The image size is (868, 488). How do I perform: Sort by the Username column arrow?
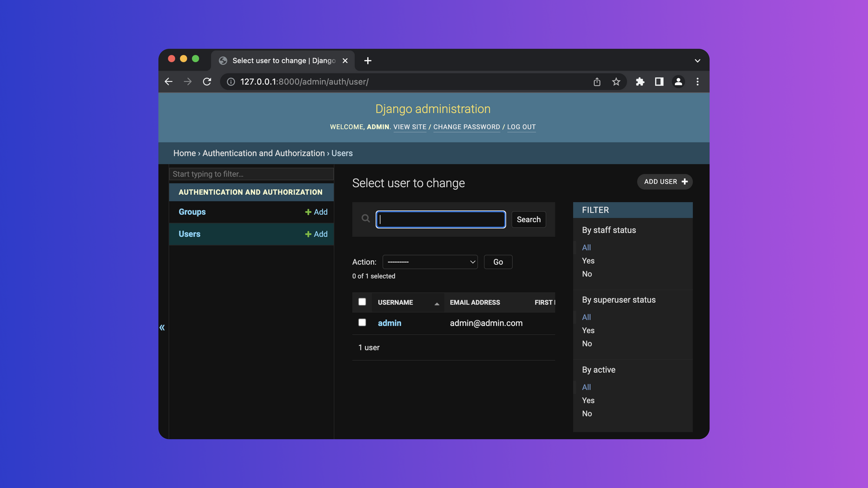click(437, 304)
